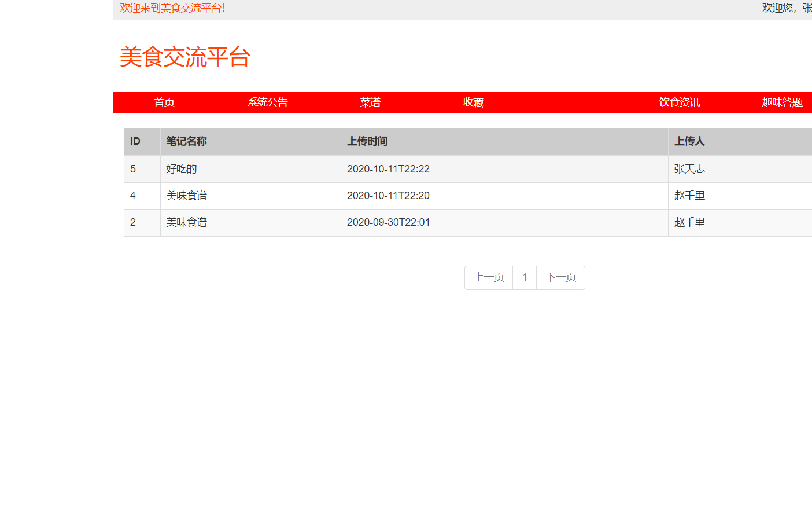Click the 上传时间 column header
The image size is (812, 507).
click(x=367, y=141)
